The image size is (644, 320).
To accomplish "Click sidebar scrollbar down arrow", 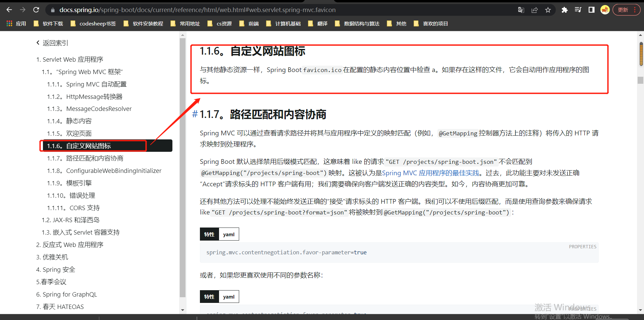I will click(x=183, y=310).
